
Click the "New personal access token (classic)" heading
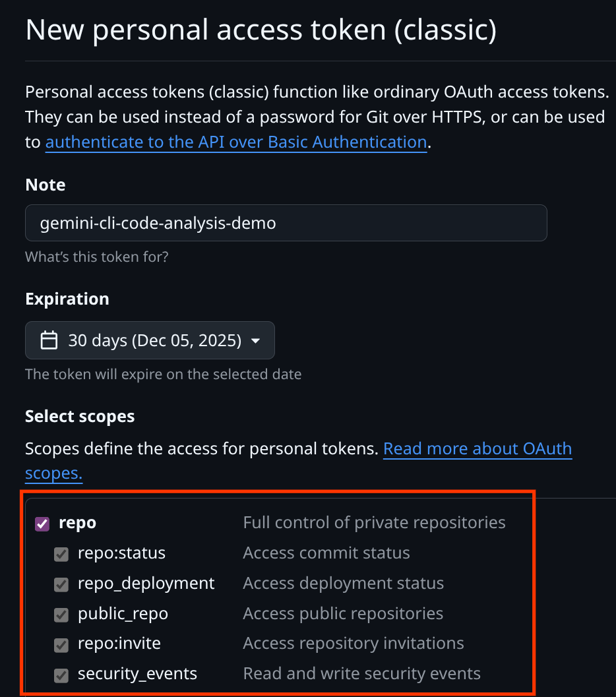(x=261, y=30)
